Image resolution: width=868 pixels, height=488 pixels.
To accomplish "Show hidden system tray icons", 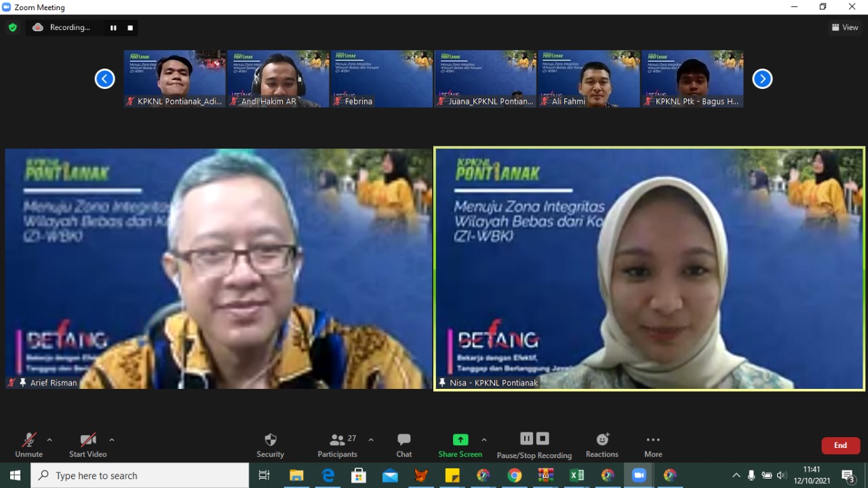I will click(x=736, y=475).
